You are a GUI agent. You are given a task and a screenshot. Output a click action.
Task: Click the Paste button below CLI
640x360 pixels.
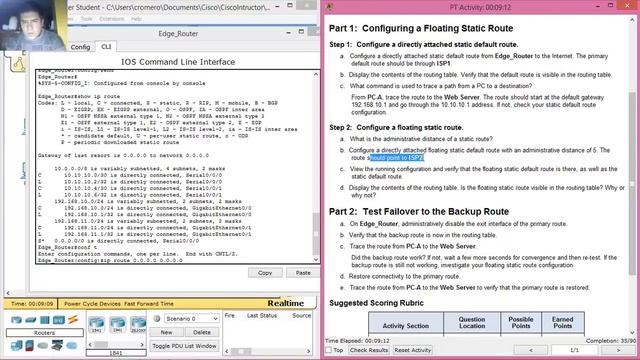303,273
